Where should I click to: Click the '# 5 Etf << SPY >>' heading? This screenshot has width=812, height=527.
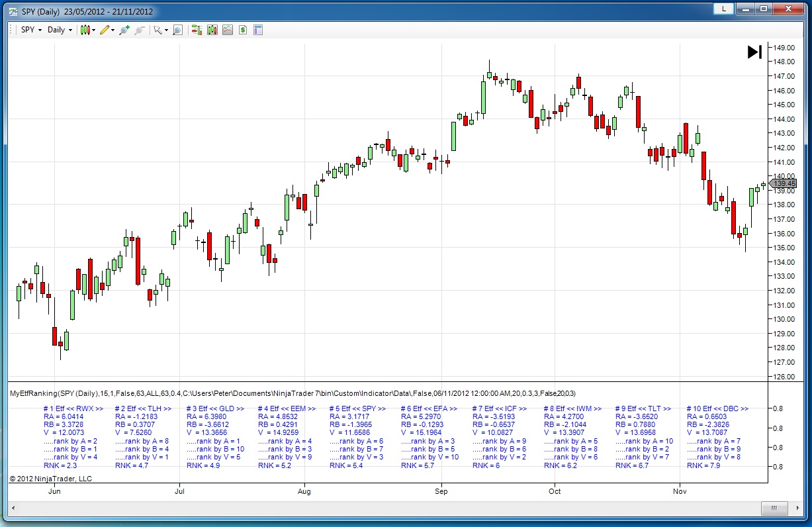(x=358, y=408)
